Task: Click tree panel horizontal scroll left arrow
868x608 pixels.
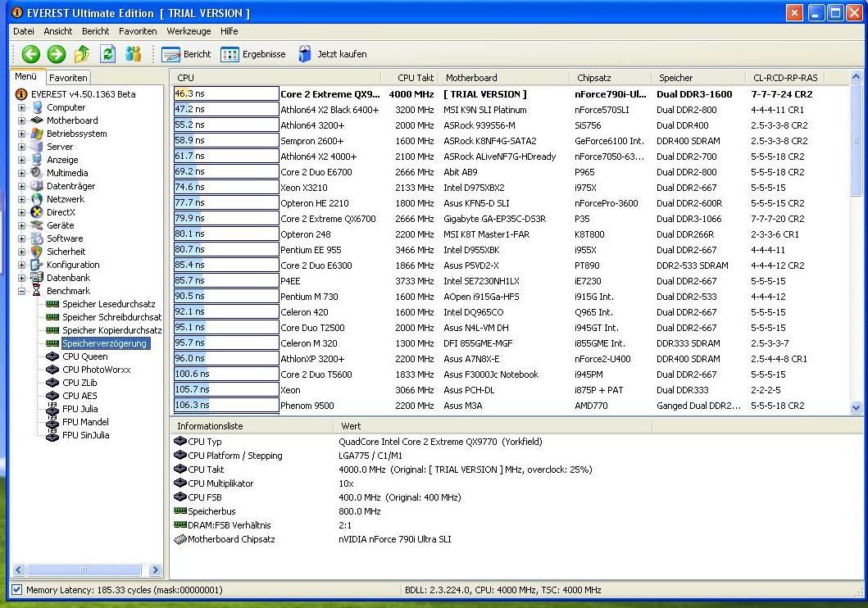Action: pos(19,569)
